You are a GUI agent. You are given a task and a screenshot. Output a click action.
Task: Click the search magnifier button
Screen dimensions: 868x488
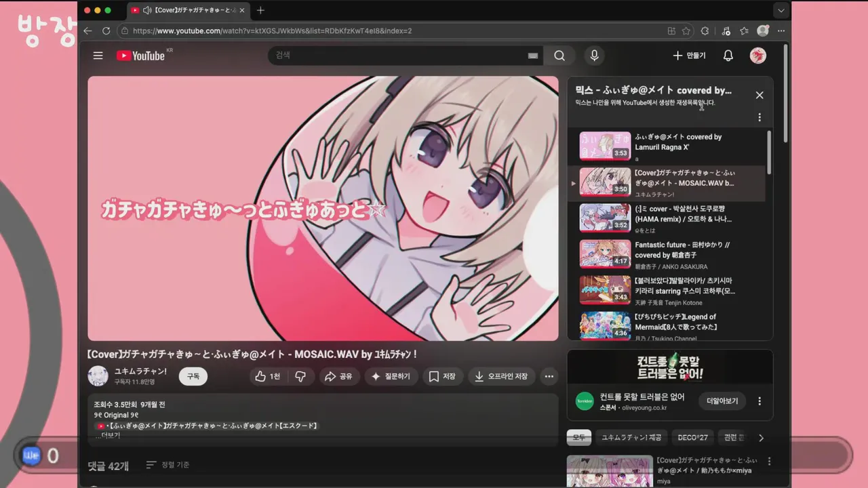pos(559,56)
